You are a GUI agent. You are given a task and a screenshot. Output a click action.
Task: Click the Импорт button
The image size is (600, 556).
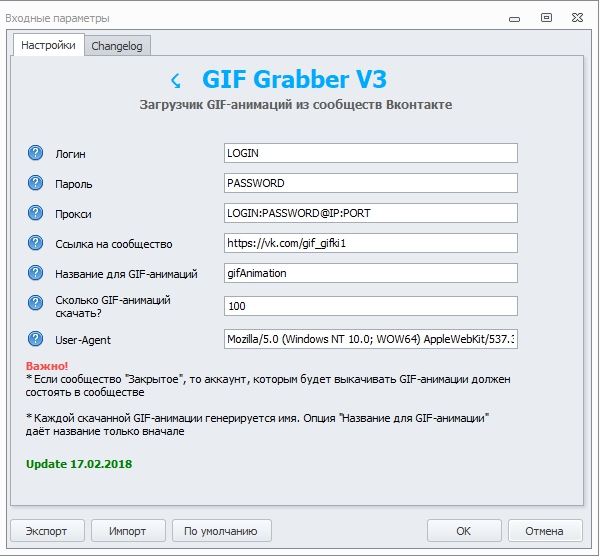click(x=128, y=530)
